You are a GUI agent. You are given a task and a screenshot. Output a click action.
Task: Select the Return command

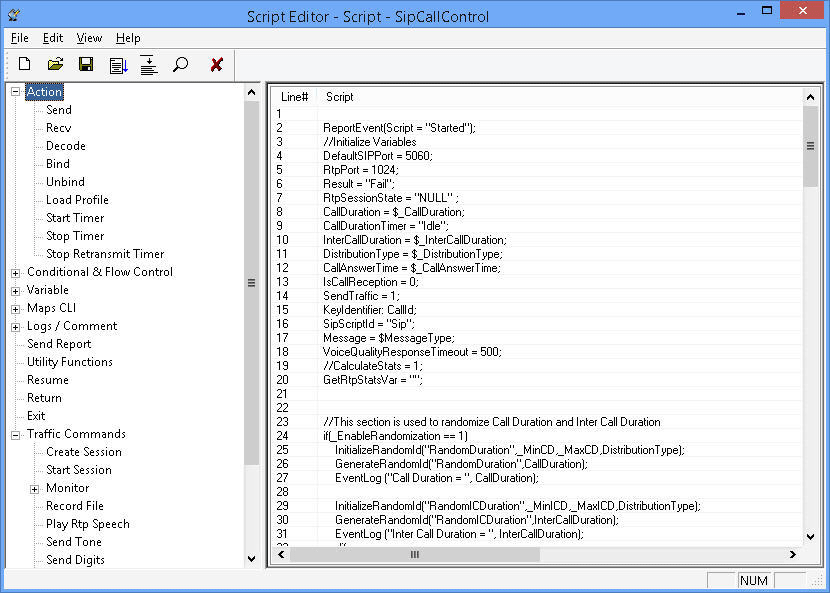click(x=44, y=398)
